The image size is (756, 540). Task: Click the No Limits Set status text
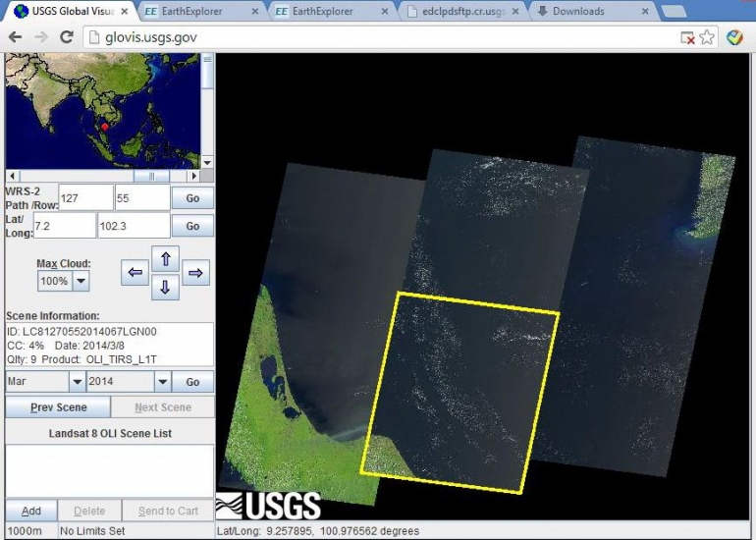click(x=92, y=531)
